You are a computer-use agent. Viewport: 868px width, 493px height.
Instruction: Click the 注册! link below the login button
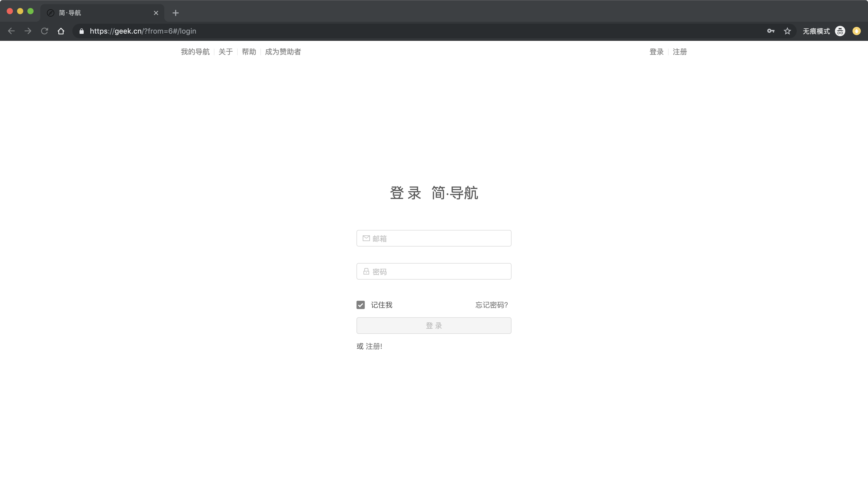374,346
